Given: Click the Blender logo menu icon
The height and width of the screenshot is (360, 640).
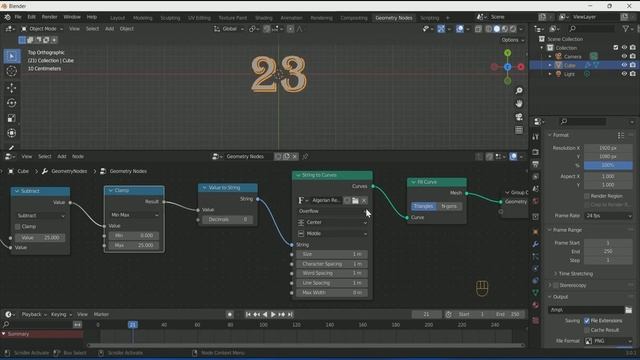Looking at the screenshot, I should pyautogui.click(x=7, y=17).
